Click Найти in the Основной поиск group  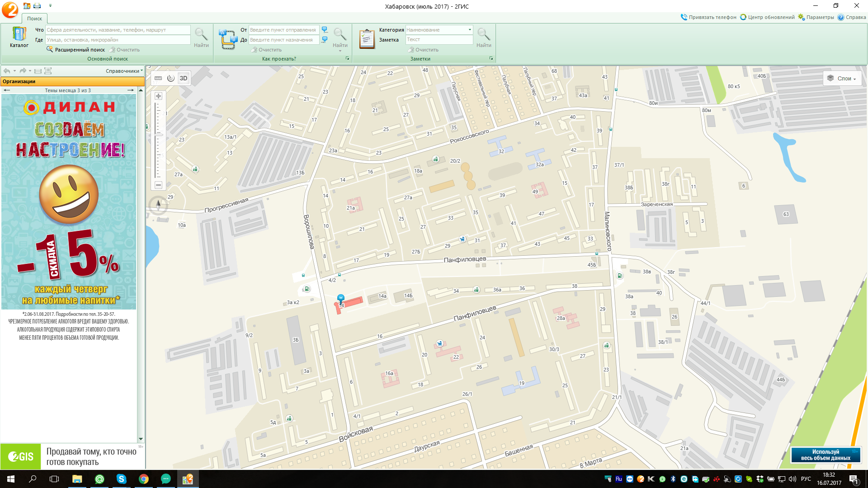(201, 38)
